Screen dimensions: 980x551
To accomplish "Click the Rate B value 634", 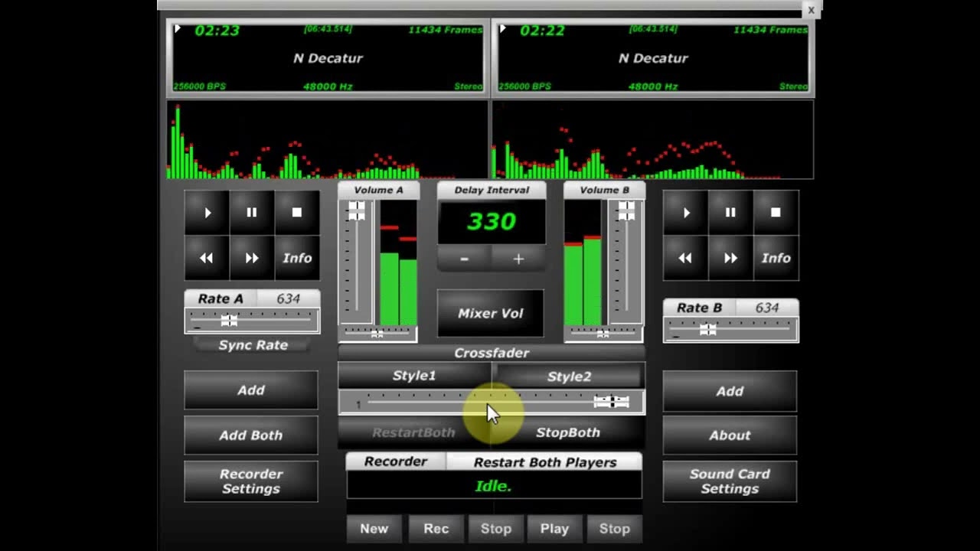I will point(766,308).
